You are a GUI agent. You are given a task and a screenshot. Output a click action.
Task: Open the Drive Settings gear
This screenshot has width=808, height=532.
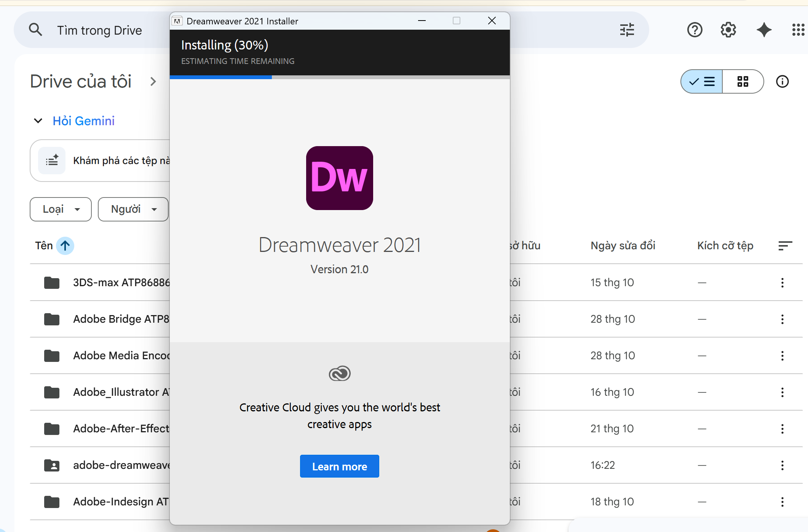(728, 30)
